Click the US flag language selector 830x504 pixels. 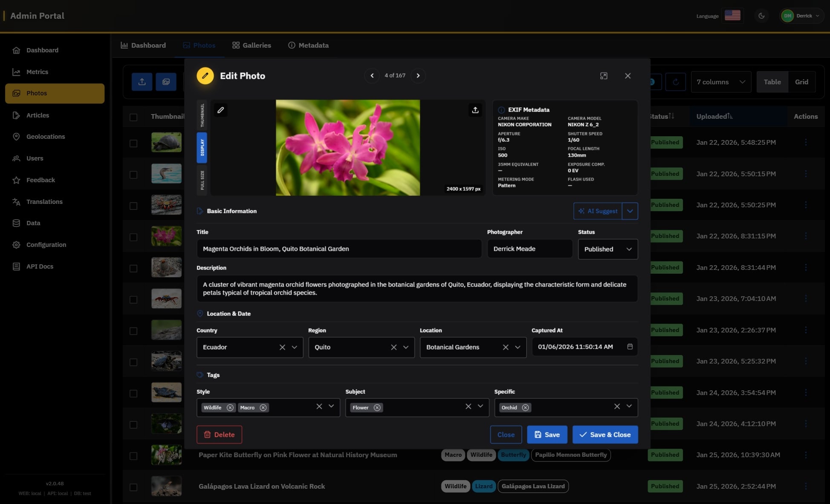(732, 15)
